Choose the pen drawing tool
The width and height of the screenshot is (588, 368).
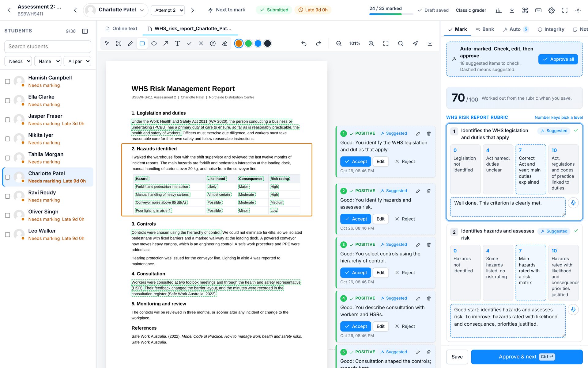coord(130,44)
